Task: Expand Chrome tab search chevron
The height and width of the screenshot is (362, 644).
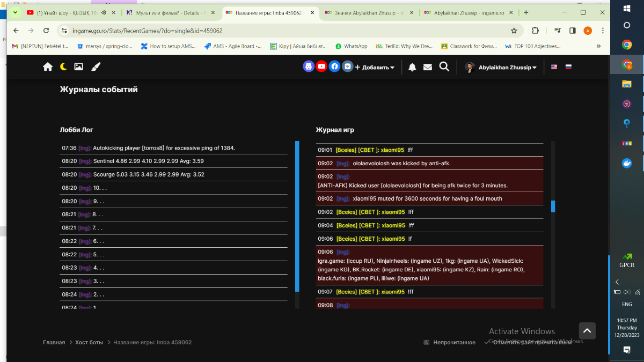Action: tap(14, 12)
